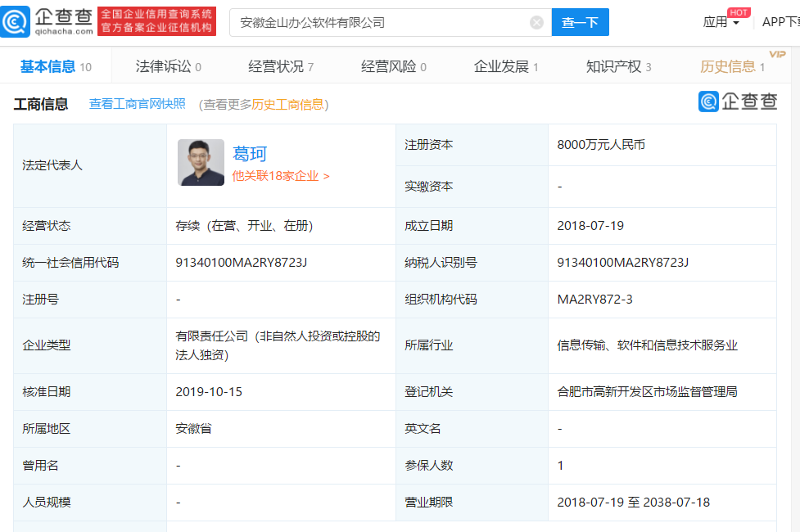Expand 他关联18家企业 link arrow
Screen dimensions: 800x532
pyautogui.click(x=327, y=176)
